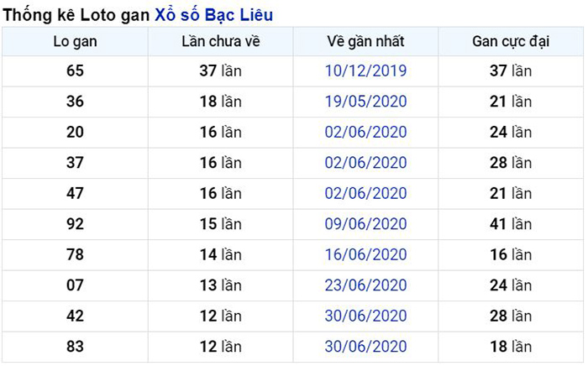This screenshot has width=588, height=366.
Task: Click the 37 lần cell under Lần chưa về
Action: tap(220, 71)
